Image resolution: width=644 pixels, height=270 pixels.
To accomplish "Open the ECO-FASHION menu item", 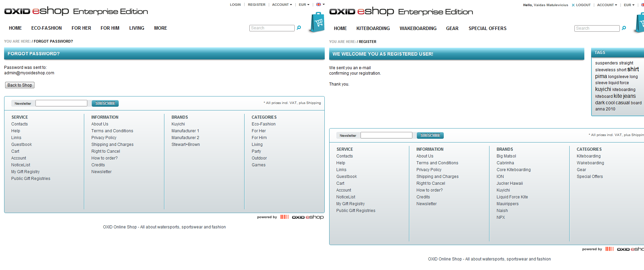I will (x=46, y=28).
